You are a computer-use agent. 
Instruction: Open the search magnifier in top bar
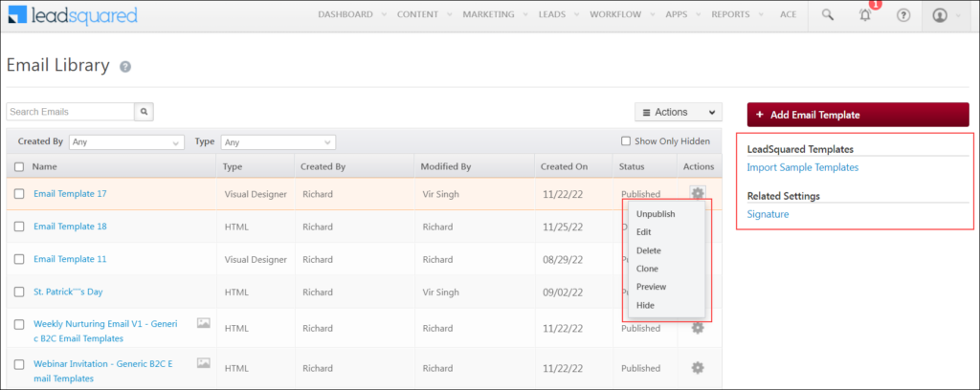[828, 15]
